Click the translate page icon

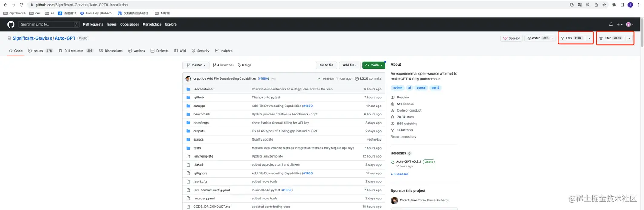pos(580,5)
